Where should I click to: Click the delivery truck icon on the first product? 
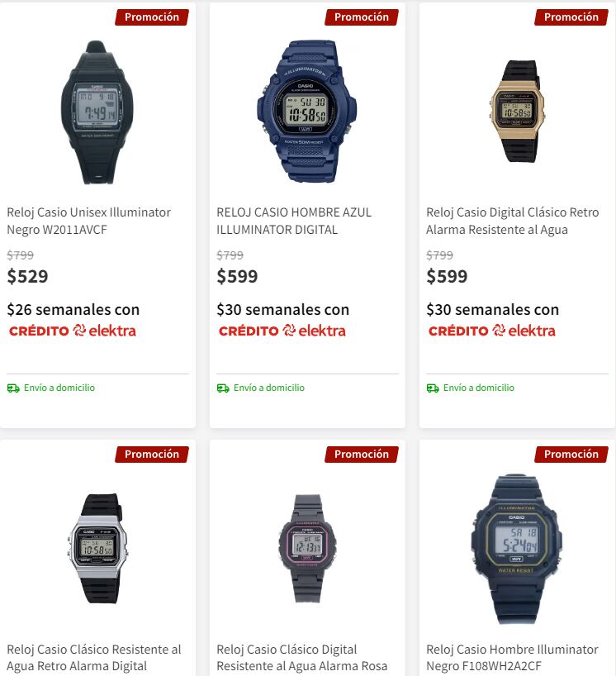[x=13, y=388]
